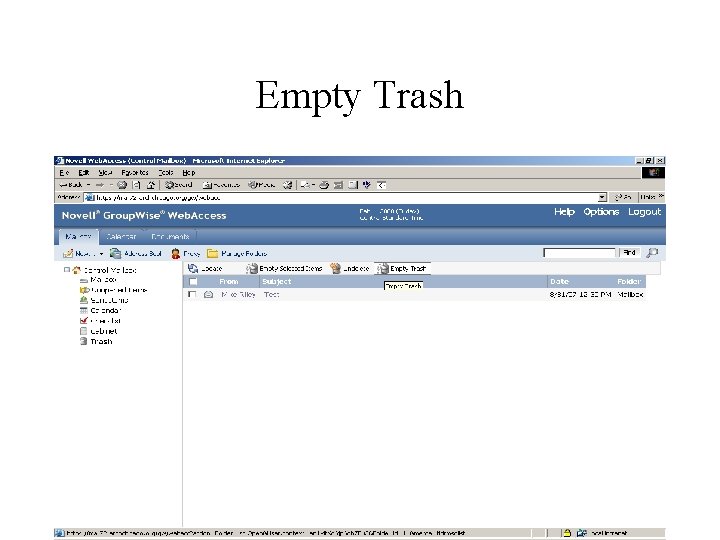Click the browser Media toolbar button

pos(261,185)
